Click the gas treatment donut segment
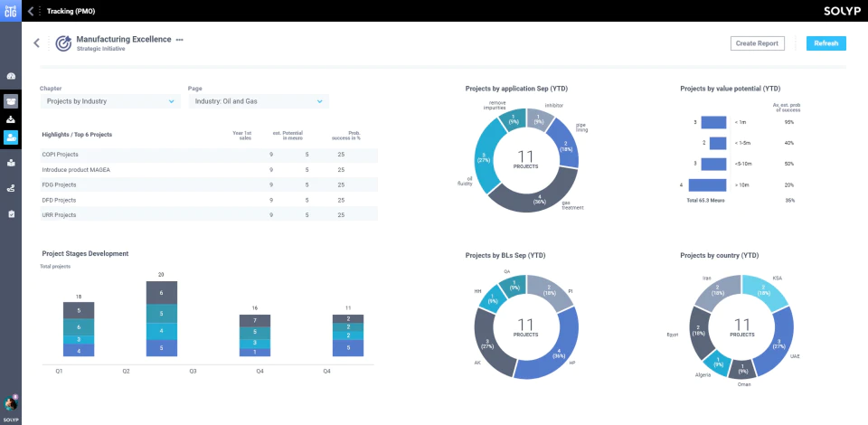The height and width of the screenshot is (425, 868). pyautogui.click(x=534, y=195)
